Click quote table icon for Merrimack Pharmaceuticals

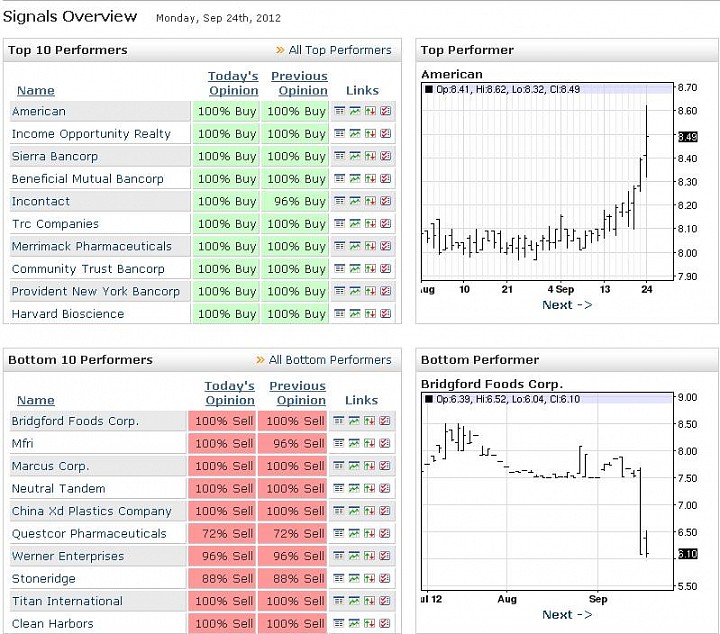(339, 246)
